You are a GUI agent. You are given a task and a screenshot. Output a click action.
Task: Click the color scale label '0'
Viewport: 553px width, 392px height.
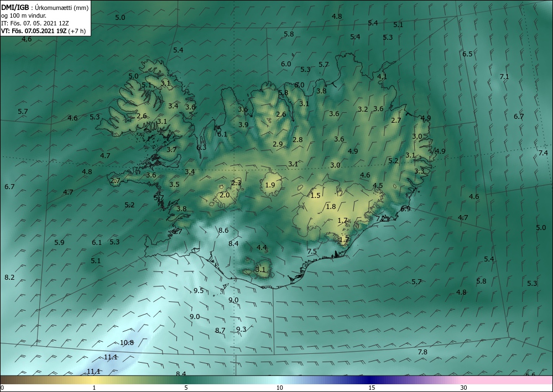coord(2,388)
